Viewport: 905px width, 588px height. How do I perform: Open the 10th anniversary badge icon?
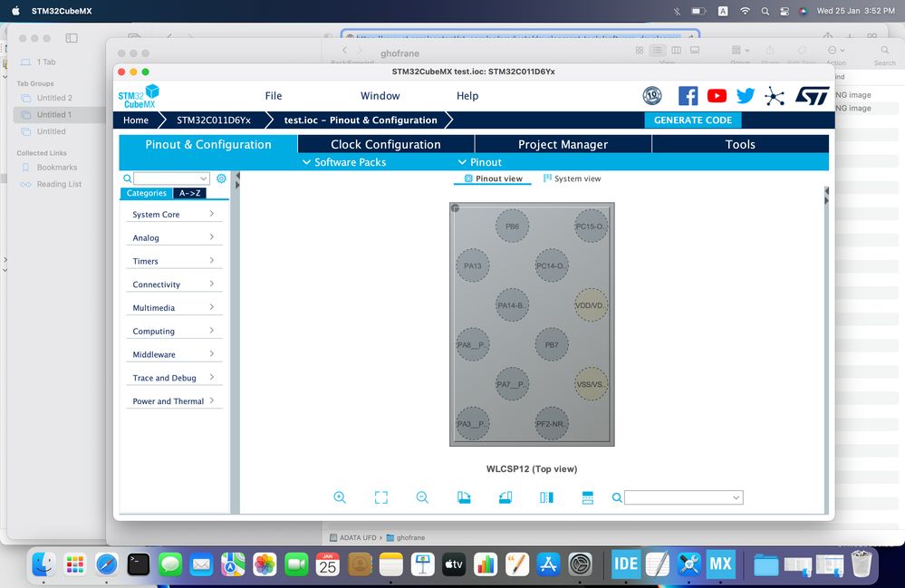(x=652, y=96)
